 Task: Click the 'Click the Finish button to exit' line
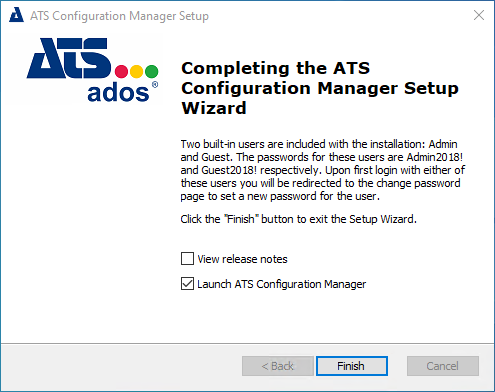299,219
